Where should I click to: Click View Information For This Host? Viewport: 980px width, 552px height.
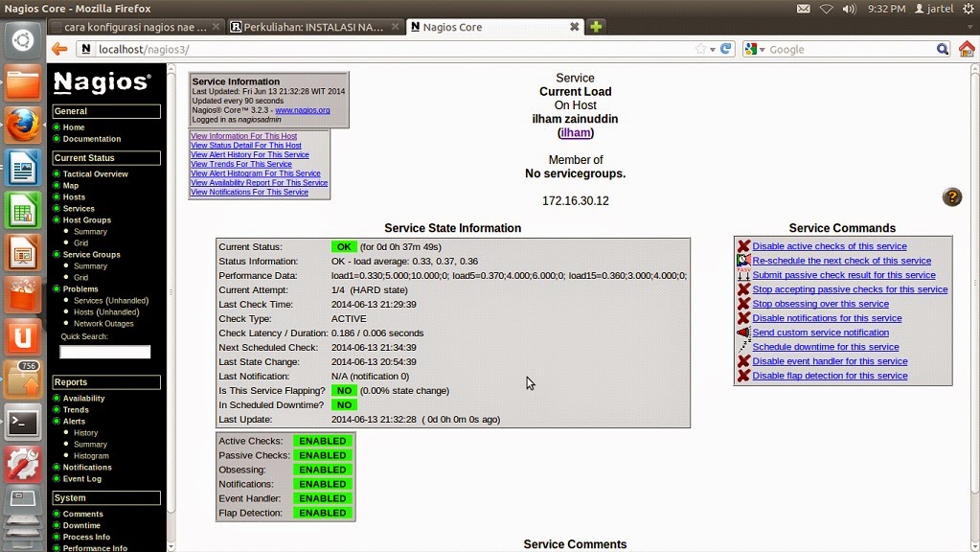pyautogui.click(x=243, y=136)
